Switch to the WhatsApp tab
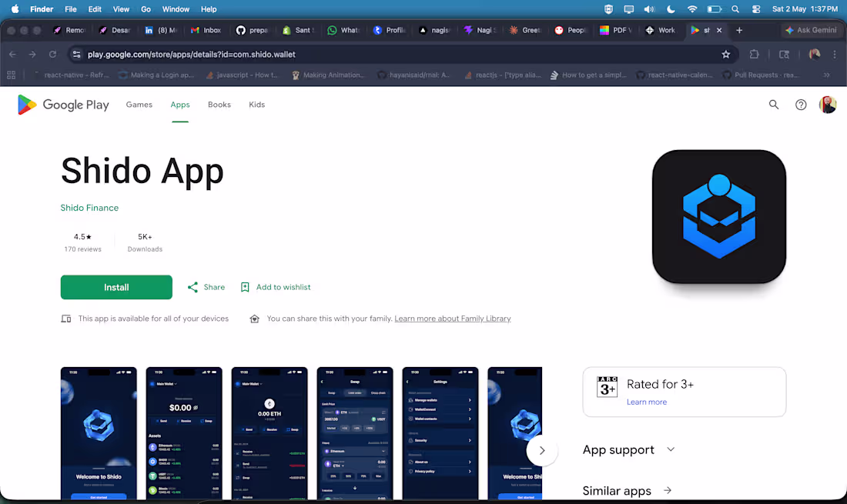The height and width of the screenshot is (504, 847). tap(343, 30)
